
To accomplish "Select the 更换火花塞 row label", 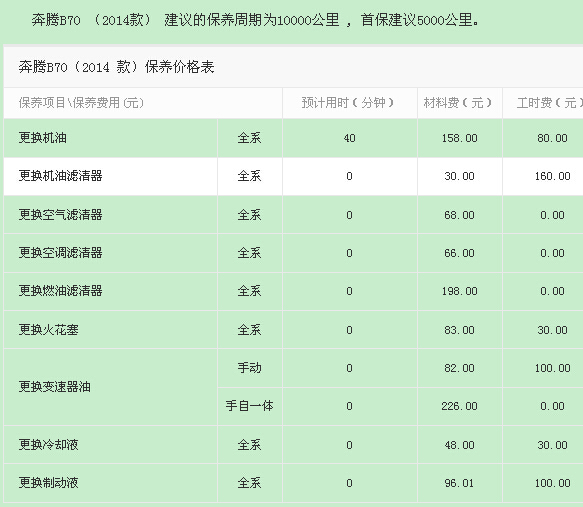I will tap(49, 330).
